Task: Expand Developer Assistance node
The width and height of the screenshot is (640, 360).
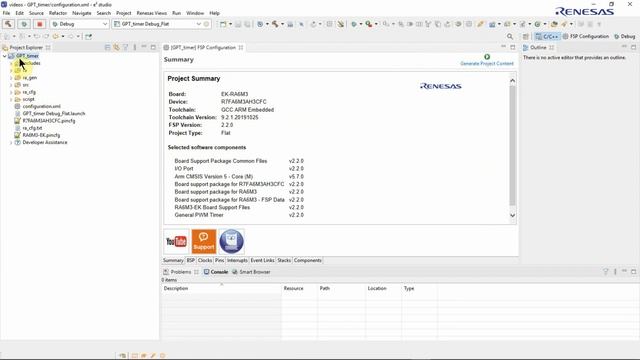Action: point(11,142)
